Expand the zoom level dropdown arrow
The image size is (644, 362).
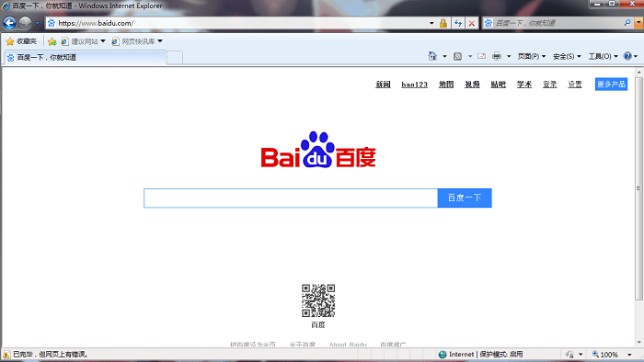click(x=629, y=355)
